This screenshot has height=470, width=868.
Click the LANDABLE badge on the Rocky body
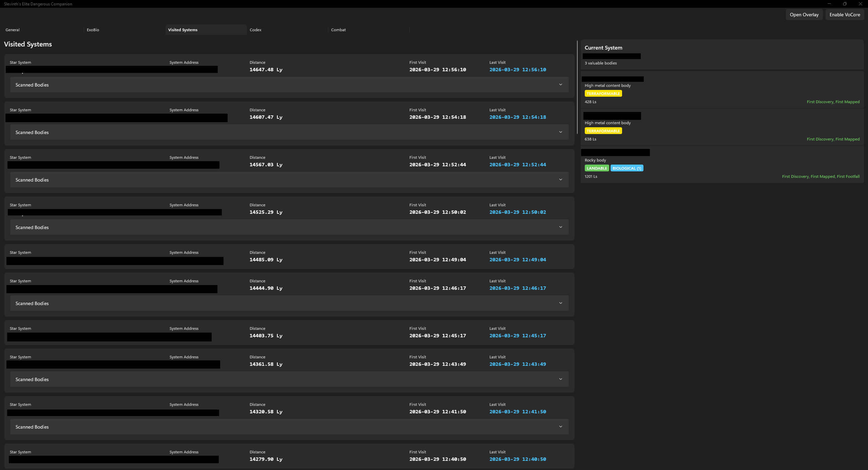[x=597, y=168]
